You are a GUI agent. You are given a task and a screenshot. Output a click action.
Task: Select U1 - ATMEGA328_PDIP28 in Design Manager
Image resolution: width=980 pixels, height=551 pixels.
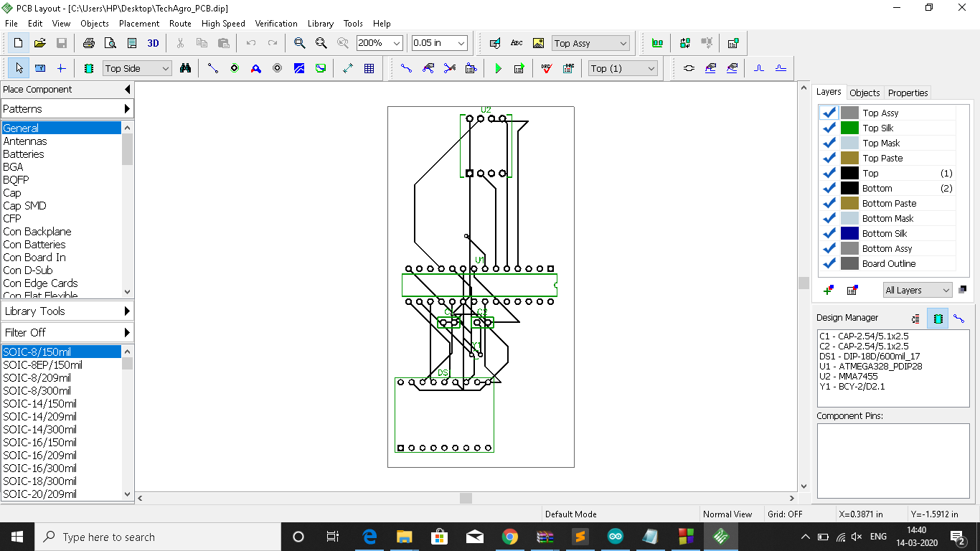tap(870, 366)
